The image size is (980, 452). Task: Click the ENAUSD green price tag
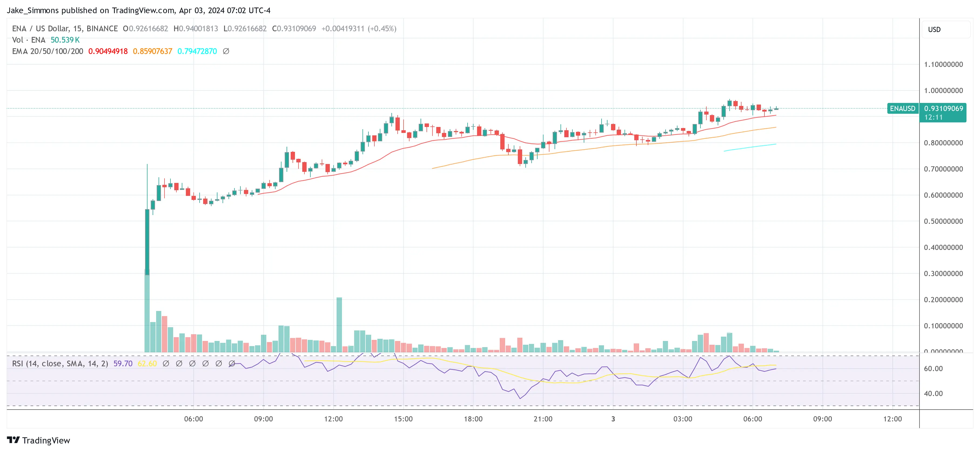coord(902,108)
